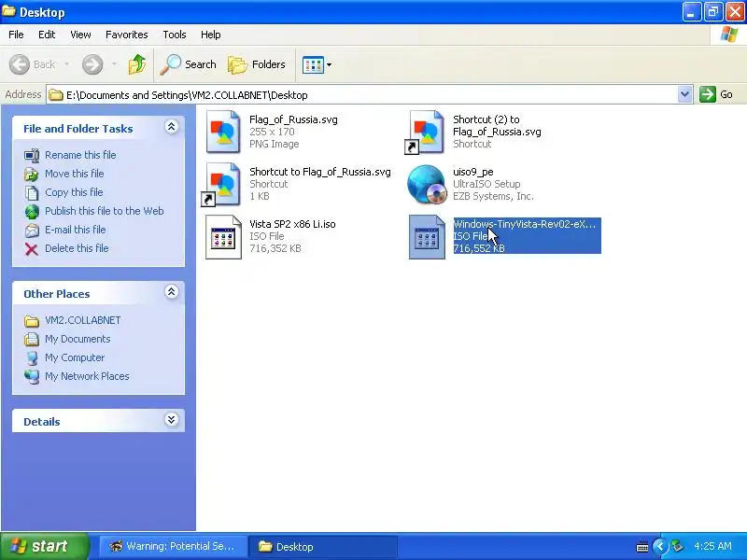Screen dimensions: 747x560
Task: Click the Rename this file icon
Action: (x=32, y=155)
